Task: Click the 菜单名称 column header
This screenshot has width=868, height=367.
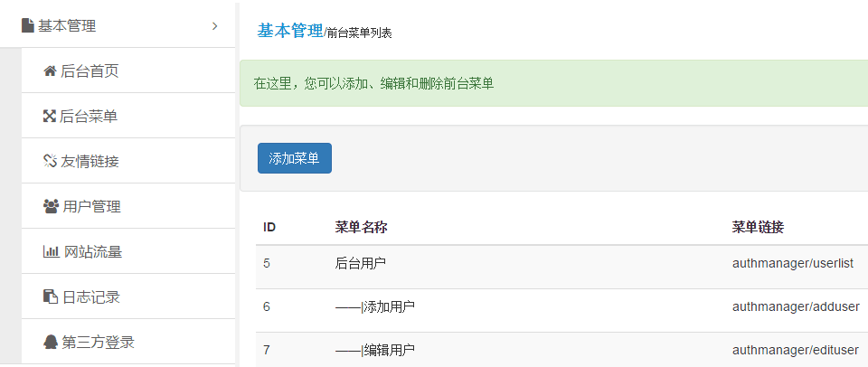Action: (x=361, y=226)
